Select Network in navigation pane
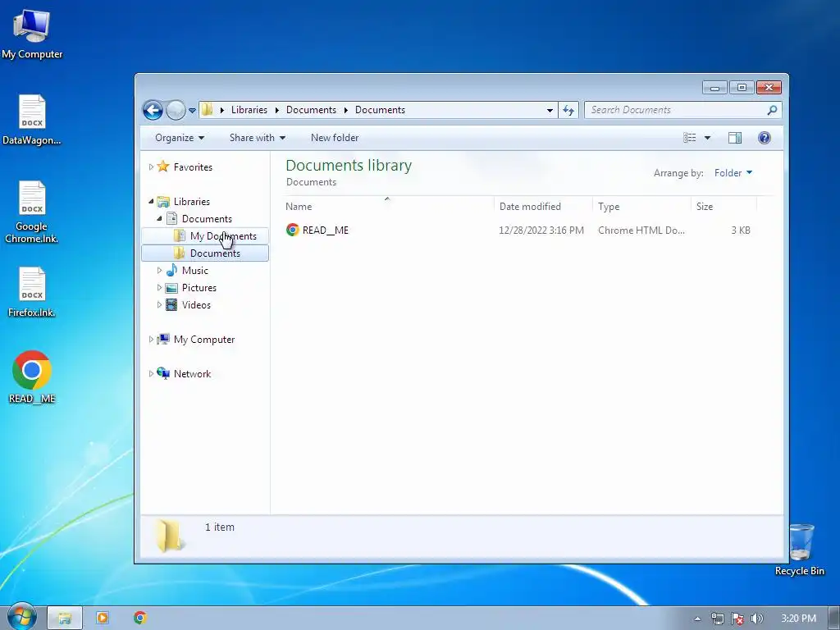The width and height of the screenshot is (840, 630). [x=192, y=374]
